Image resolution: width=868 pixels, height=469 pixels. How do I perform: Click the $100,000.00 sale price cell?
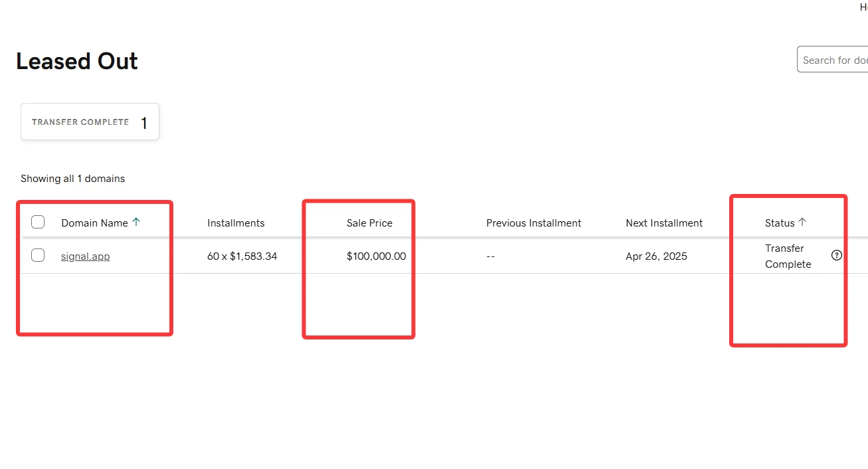click(x=376, y=256)
